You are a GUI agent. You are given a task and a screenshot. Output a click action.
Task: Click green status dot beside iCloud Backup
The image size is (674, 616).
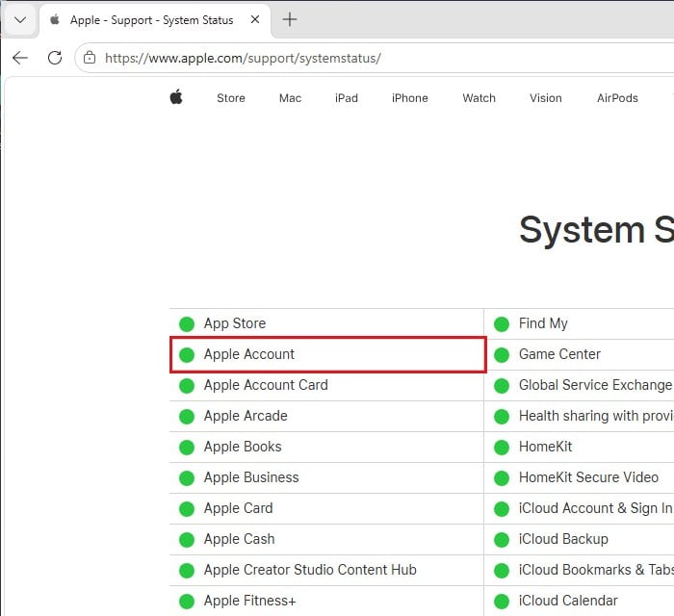[x=502, y=540]
